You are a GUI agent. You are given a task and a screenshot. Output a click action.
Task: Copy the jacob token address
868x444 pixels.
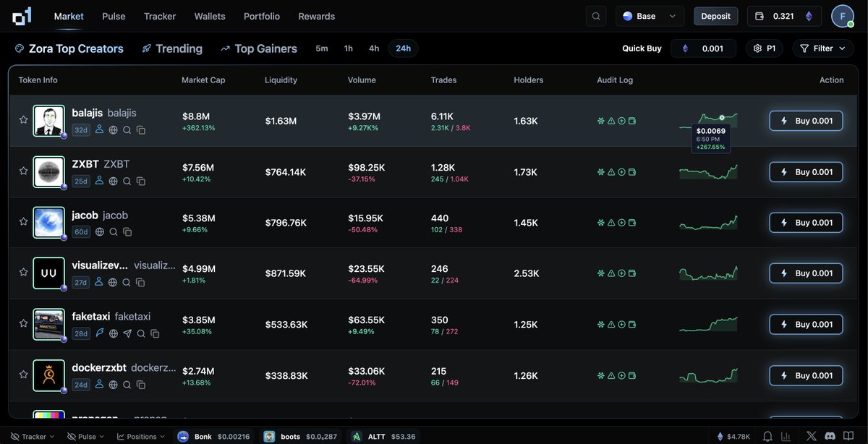click(127, 232)
